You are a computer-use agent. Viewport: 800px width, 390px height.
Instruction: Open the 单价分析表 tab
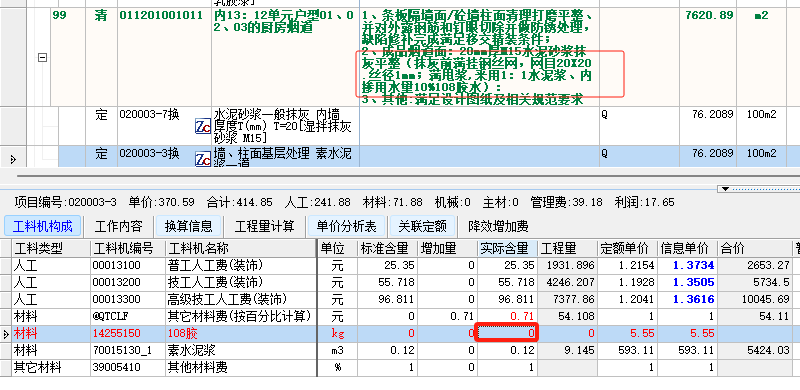pyautogui.click(x=346, y=226)
